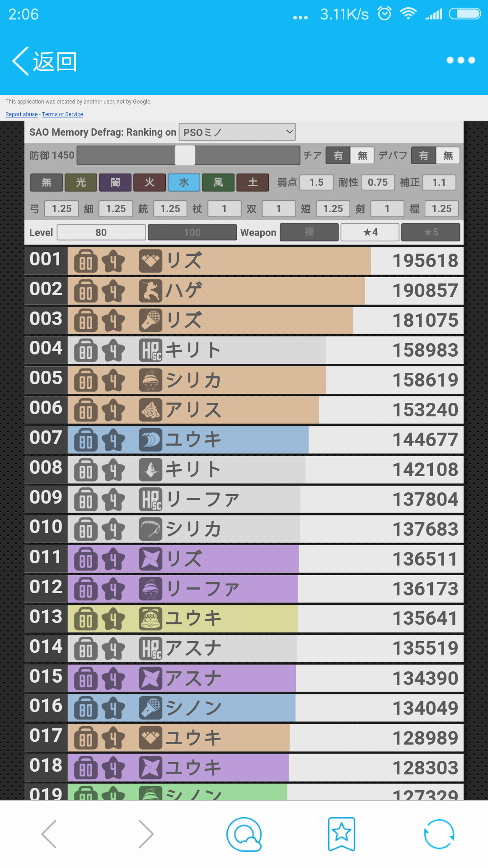Screen dimensions: 488x868
Task: Reload the page with the refresh icon
Action: click(x=439, y=834)
